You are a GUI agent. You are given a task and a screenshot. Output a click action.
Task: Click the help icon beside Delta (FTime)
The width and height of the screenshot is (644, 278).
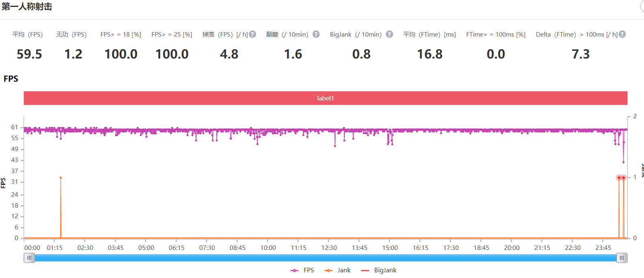click(622, 35)
